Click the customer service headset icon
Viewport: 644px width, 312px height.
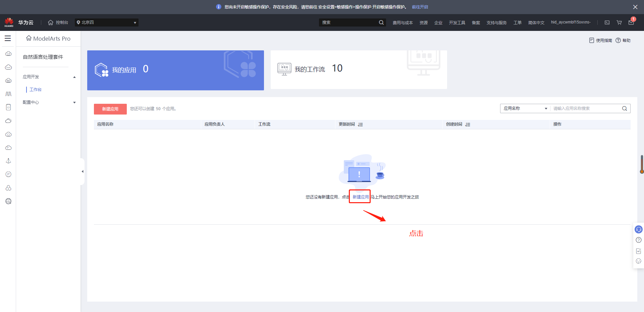tap(639, 229)
